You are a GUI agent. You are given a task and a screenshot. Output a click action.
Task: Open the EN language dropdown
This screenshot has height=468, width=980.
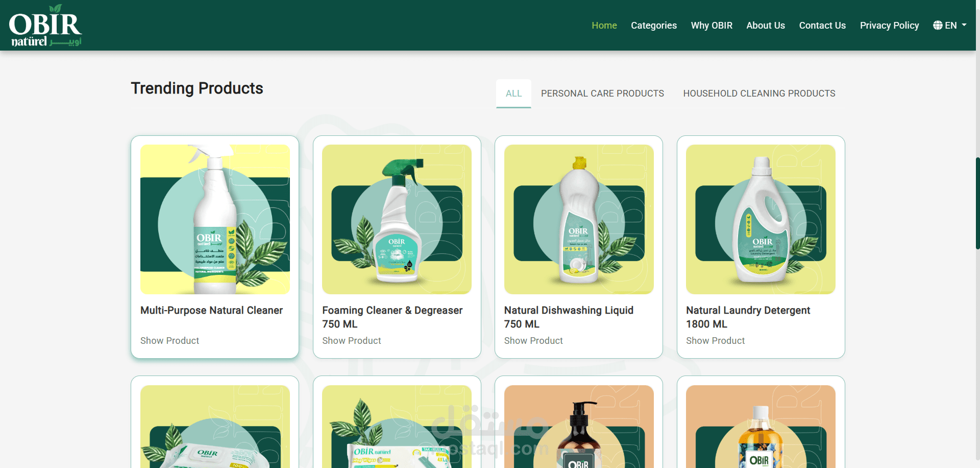coord(950,26)
